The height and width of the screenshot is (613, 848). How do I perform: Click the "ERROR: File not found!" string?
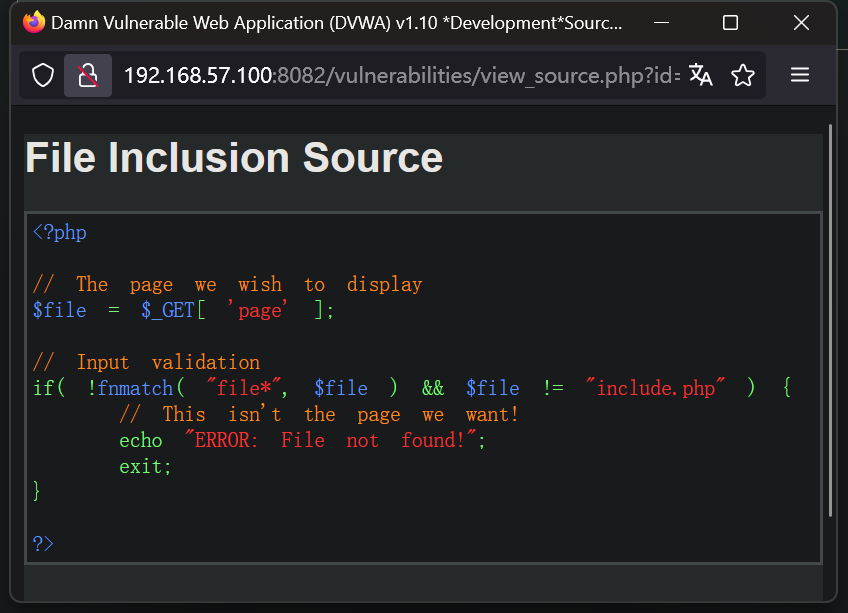[x=331, y=440]
